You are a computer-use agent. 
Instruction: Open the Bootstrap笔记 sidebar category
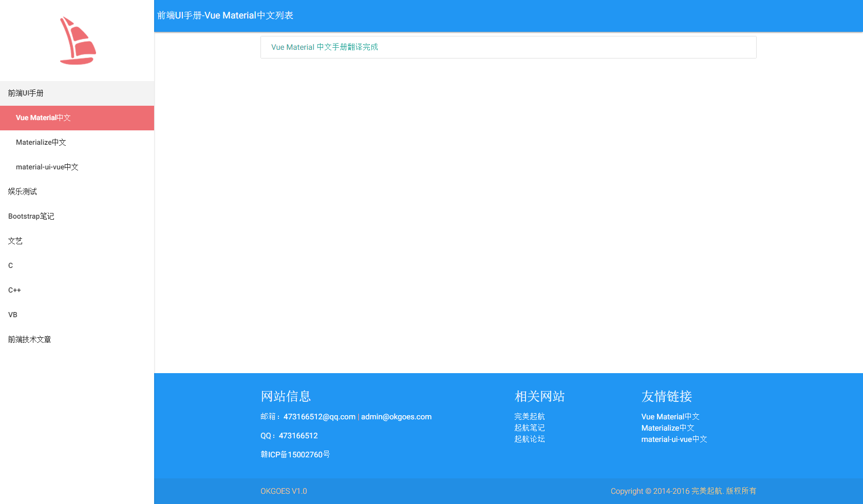[x=77, y=217]
